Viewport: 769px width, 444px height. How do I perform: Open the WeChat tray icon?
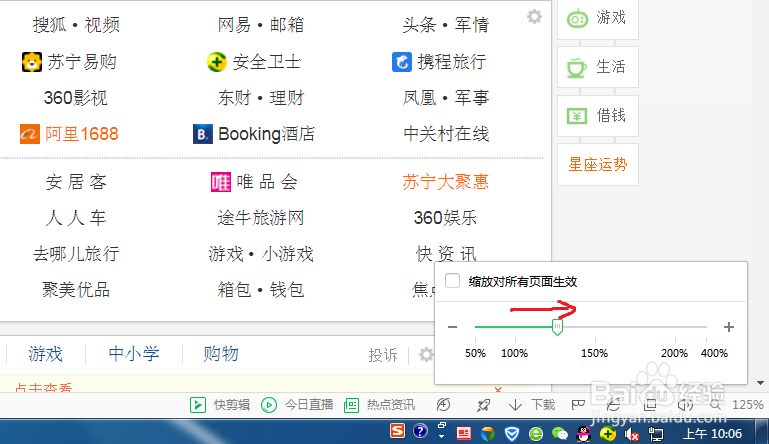coord(560,434)
